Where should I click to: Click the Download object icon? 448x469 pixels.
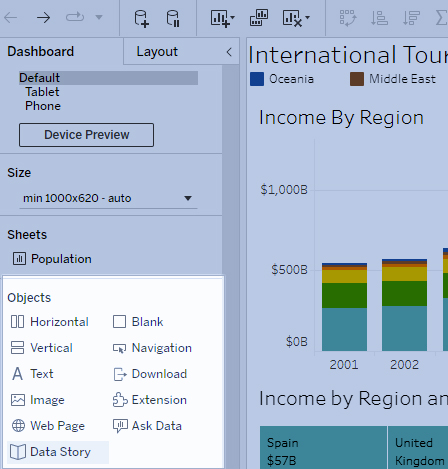[120, 374]
